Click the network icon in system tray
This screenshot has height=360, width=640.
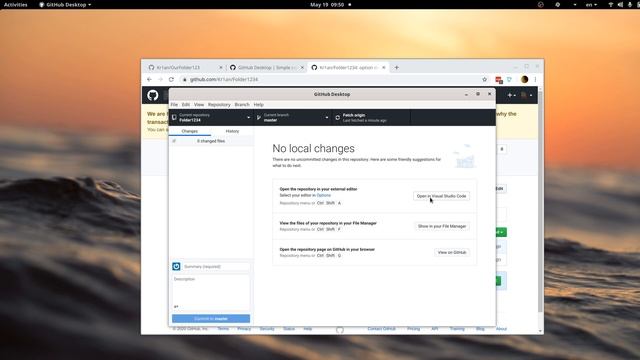click(x=611, y=4)
